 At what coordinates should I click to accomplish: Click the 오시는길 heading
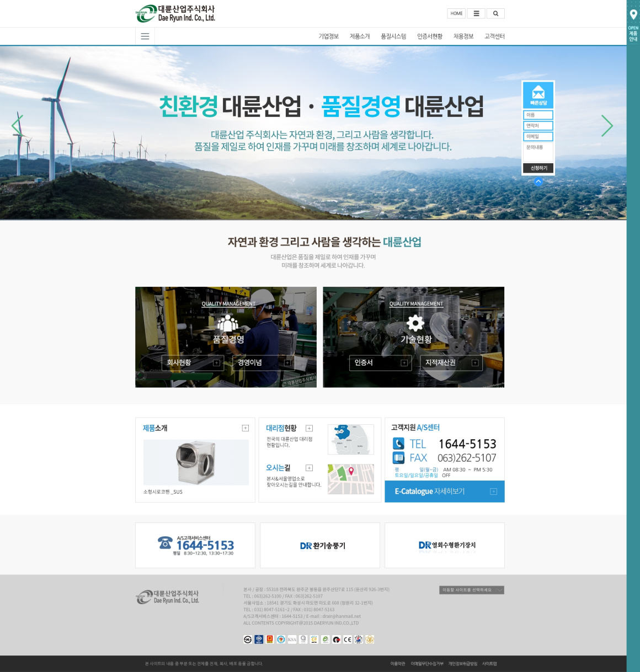278,468
